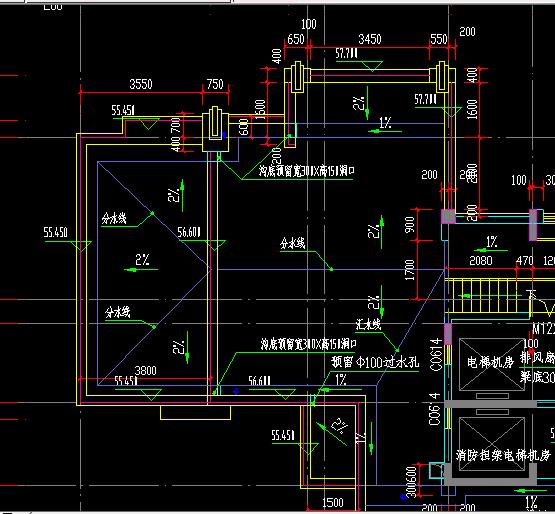This screenshot has height=514, width=555.
Task: Click the blue point beside lower 56.600
Action: [236, 391]
